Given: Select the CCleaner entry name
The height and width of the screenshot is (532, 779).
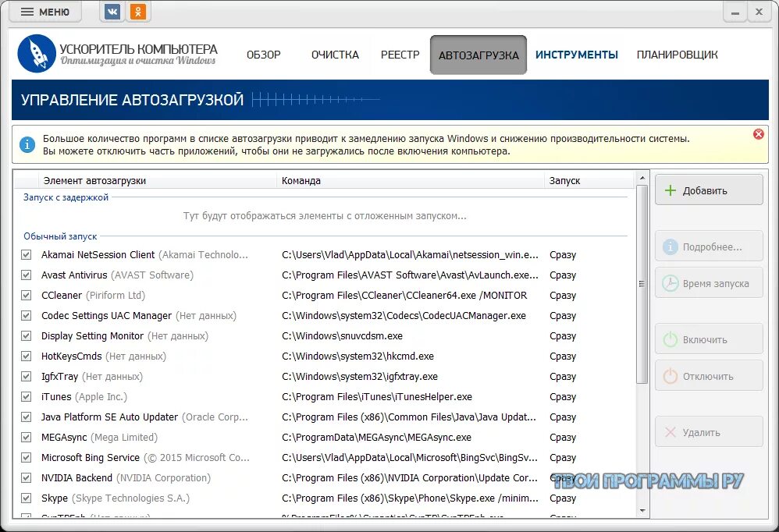Looking at the screenshot, I should click(62, 296).
